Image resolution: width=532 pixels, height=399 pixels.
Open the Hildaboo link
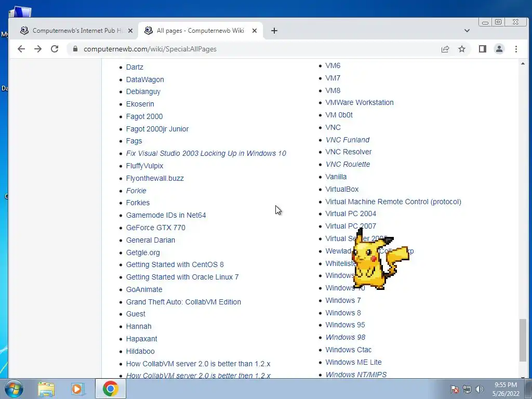click(x=140, y=352)
